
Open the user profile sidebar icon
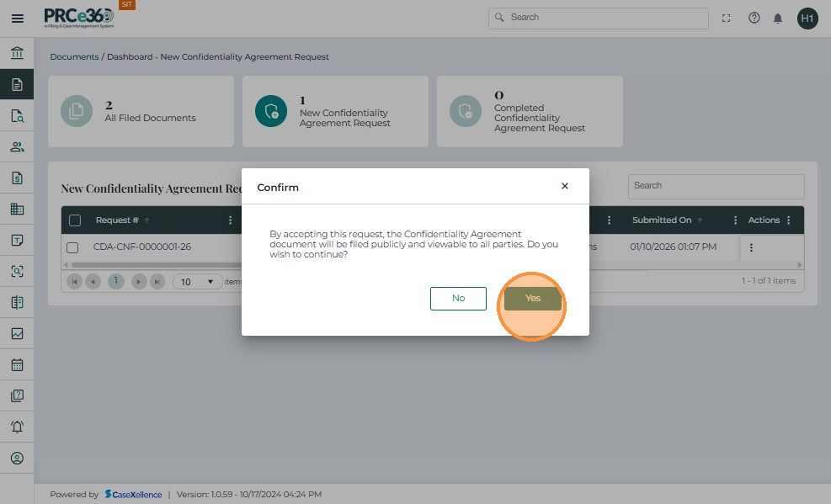(x=17, y=458)
